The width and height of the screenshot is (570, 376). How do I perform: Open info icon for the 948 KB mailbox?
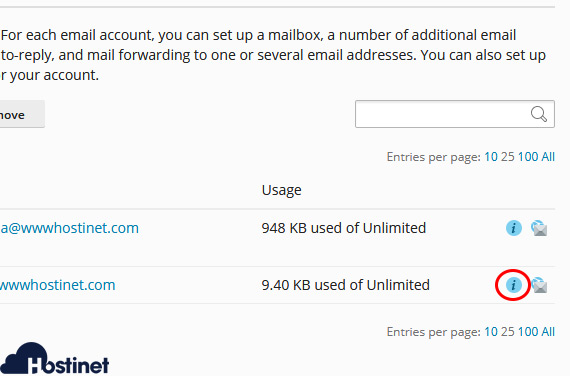click(x=514, y=228)
